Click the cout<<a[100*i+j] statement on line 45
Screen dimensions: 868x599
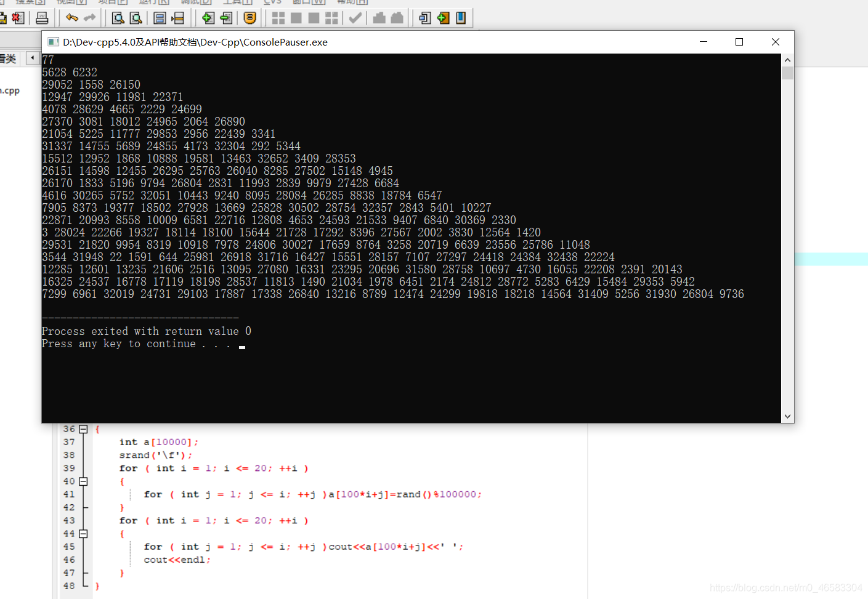coord(396,547)
